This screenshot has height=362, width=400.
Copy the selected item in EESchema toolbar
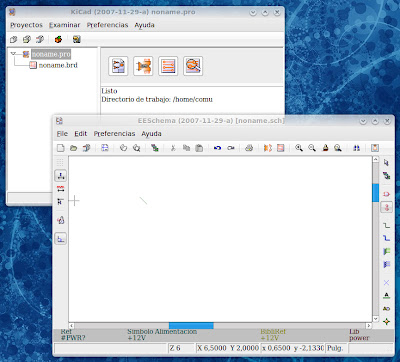click(x=186, y=148)
